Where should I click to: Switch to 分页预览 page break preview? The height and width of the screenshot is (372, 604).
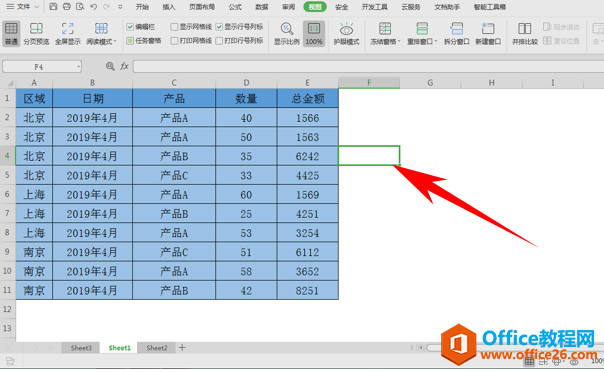click(36, 34)
